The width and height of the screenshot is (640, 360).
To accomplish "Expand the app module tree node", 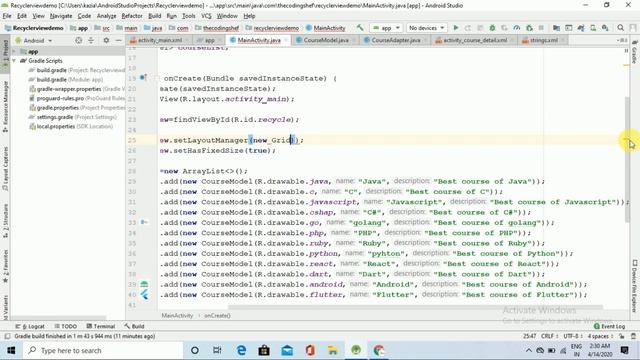I will pos(14,51).
